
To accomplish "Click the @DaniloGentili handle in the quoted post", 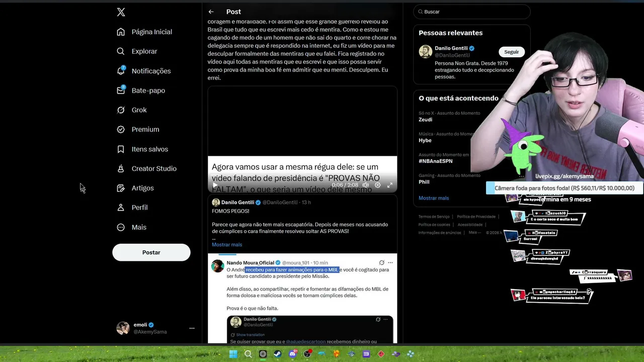I will (x=280, y=202).
